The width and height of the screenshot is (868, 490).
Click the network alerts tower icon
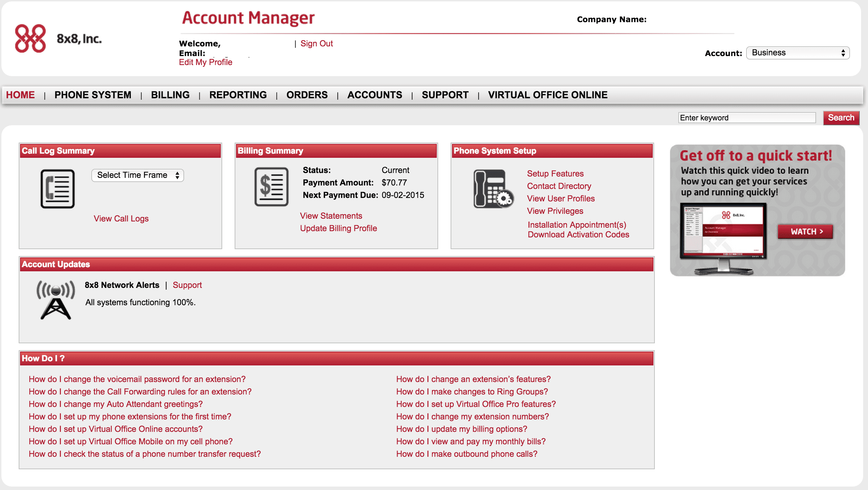55,300
